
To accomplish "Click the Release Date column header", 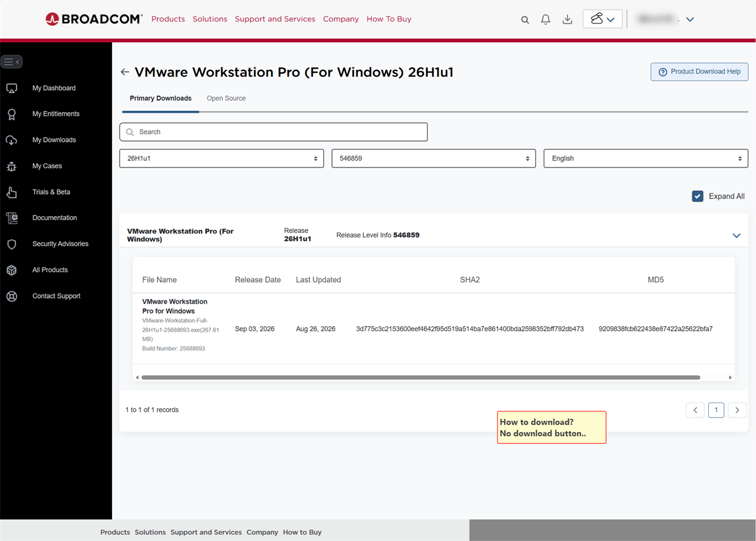I will [x=258, y=280].
